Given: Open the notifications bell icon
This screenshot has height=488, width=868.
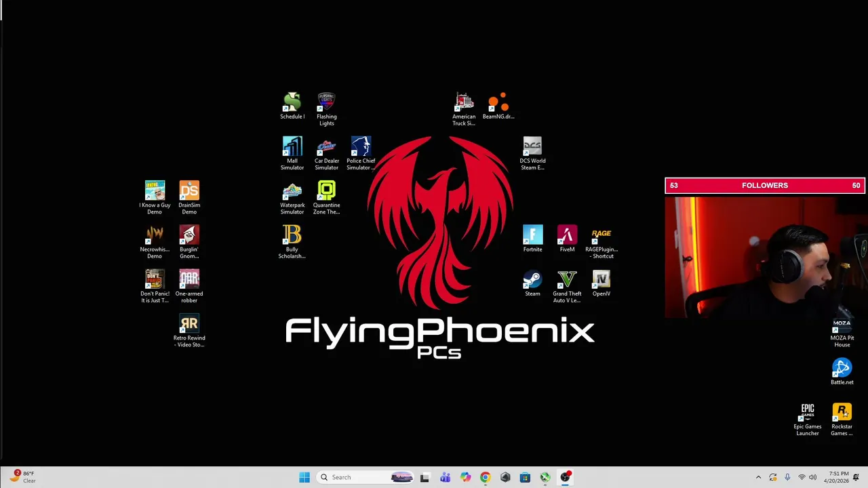Looking at the screenshot, I should 856,477.
